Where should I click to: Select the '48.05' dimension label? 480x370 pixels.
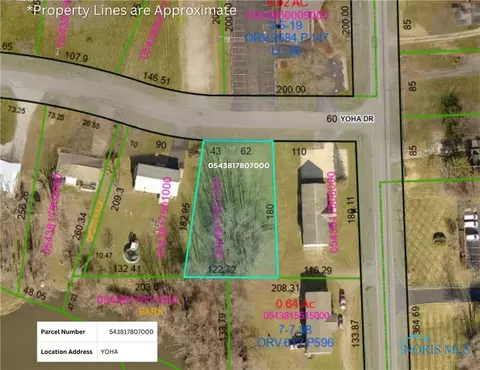click(x=35, y=294)
